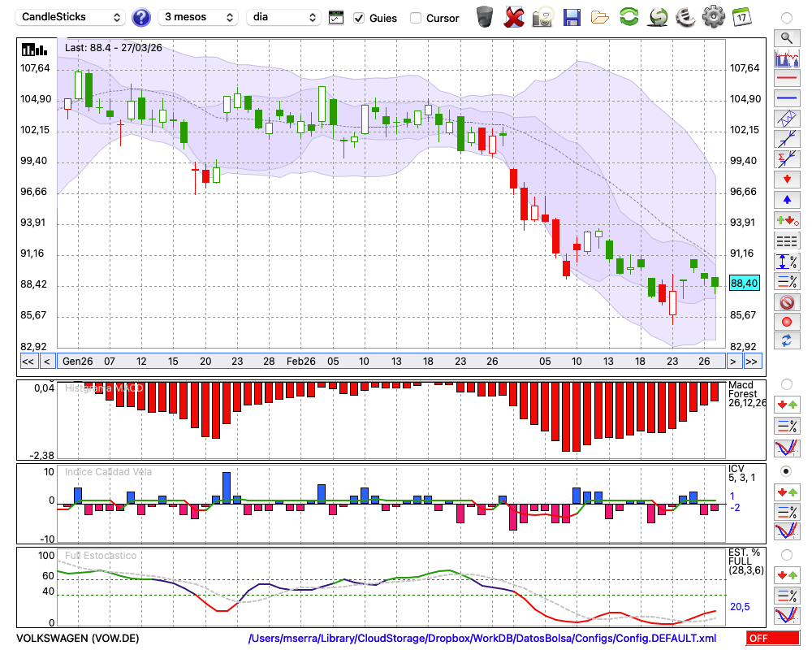Click the Config.DEFAULT.xml file path link
The image size is (812, 650).
pos(482,639)
